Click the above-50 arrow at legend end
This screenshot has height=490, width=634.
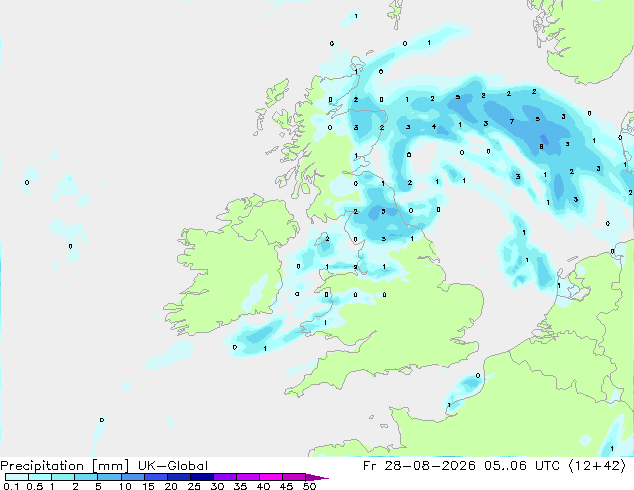[x=317, y=477]
